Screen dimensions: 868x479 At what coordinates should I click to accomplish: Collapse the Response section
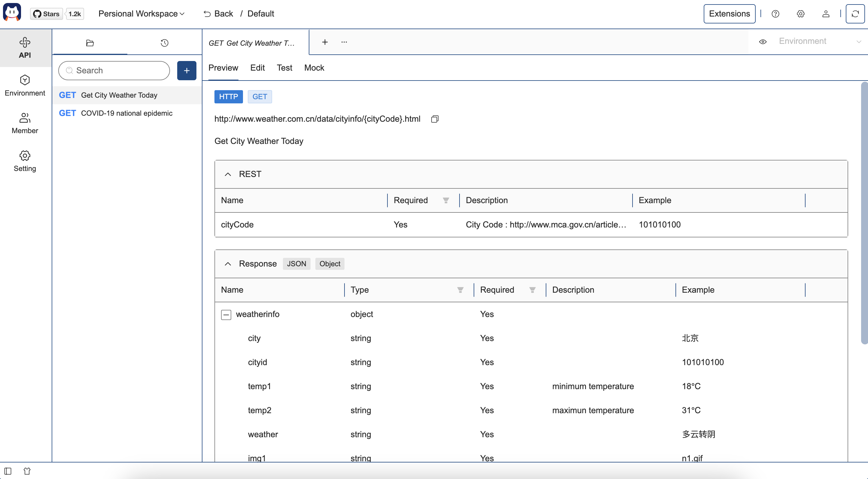click(228, 264)
